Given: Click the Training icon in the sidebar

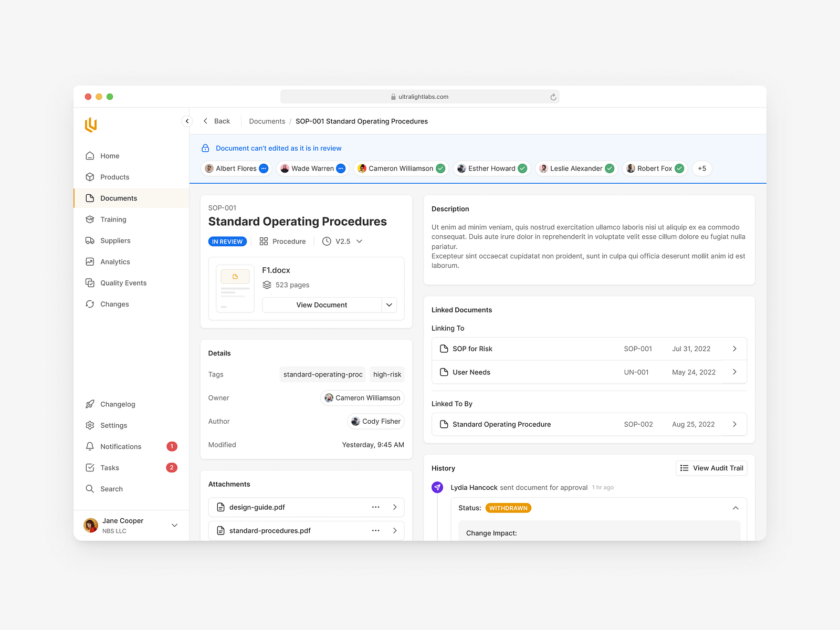Looking at the screenshot, I should [90, 219].
